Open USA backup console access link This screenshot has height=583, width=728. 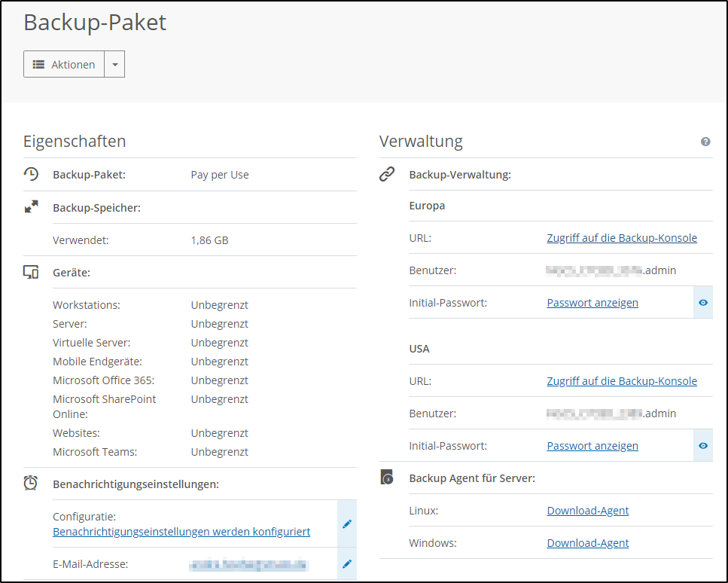pyautogui.click(x=622, y=381)
